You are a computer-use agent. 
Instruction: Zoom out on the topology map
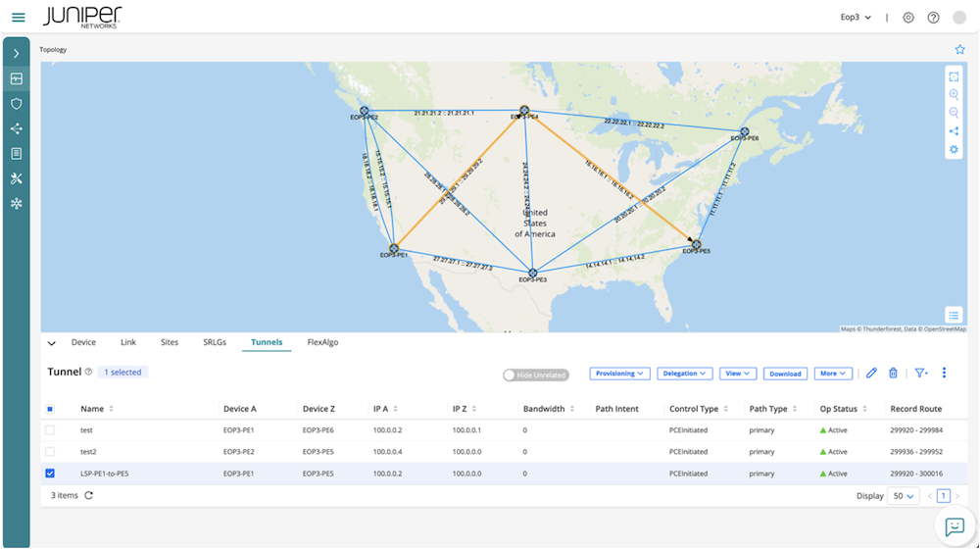[x=954, y=113]
